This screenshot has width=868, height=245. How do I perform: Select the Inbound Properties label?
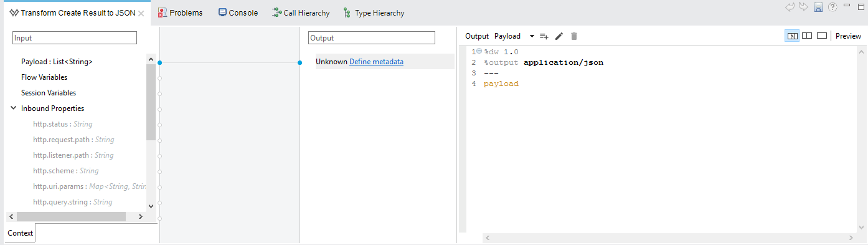pos(52,108)
